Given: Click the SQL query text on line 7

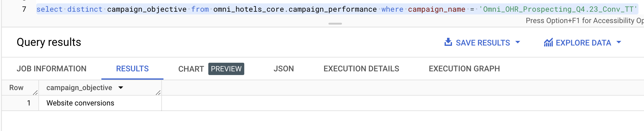Looking at the screenshot, I should (246, 9).
